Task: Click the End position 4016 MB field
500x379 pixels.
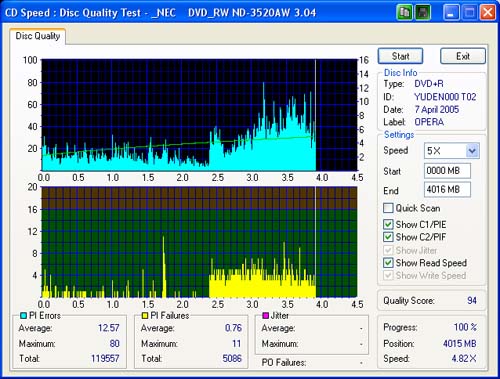Action: tap(447, 189)
